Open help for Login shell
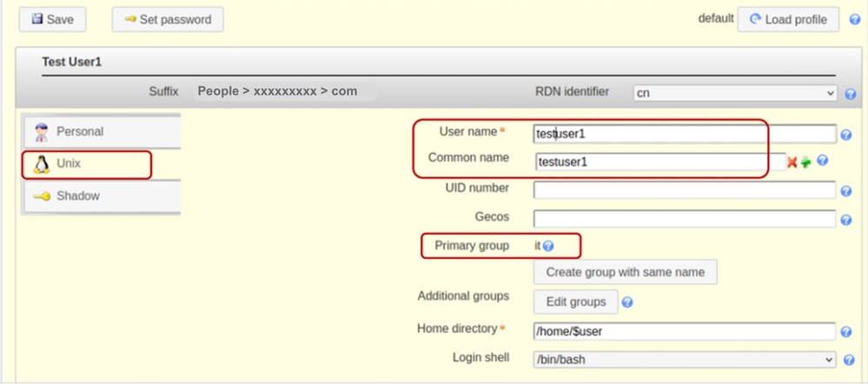The image size is (868, 384). coord(849,361)
